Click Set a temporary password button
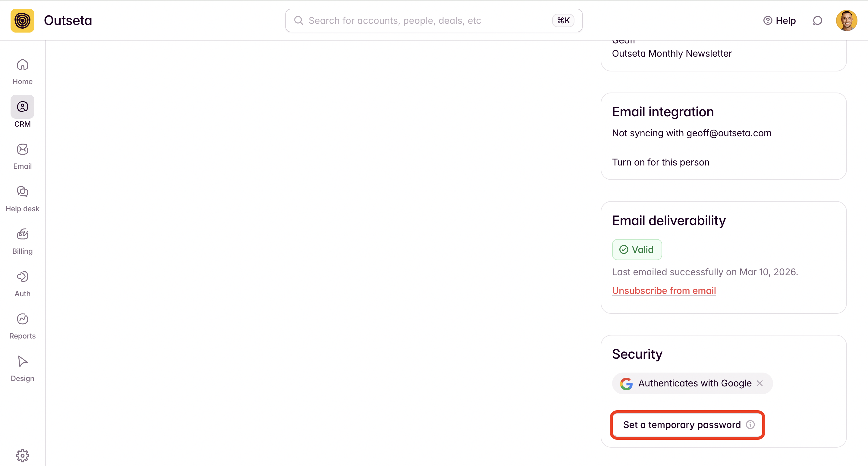Viewport: 868px width, 466px height. (x=681, y=425)
